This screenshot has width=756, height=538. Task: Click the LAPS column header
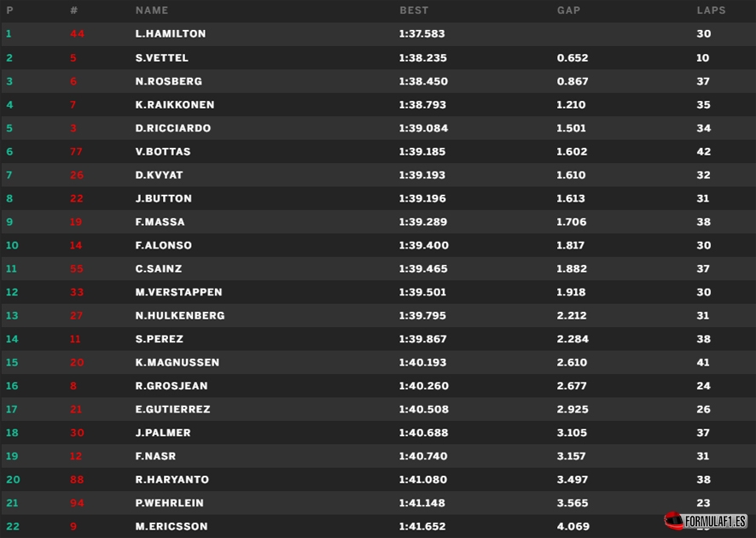[x=711, y=10]
